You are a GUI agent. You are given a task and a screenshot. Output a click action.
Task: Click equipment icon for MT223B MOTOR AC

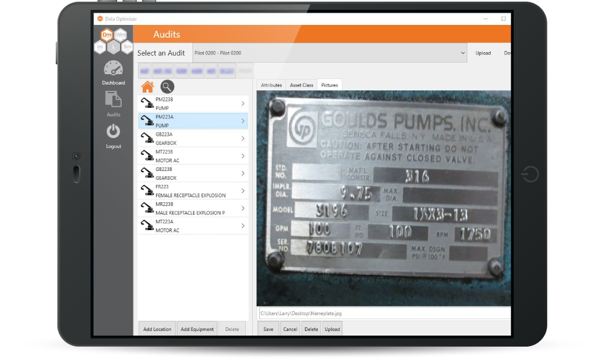click(x=147, y=156)
